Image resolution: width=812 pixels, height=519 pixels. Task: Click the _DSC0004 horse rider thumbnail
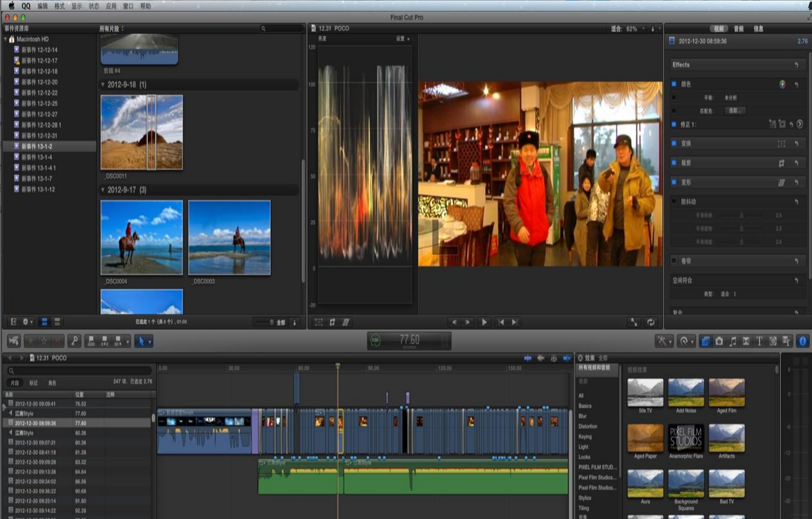pos(142,237)
